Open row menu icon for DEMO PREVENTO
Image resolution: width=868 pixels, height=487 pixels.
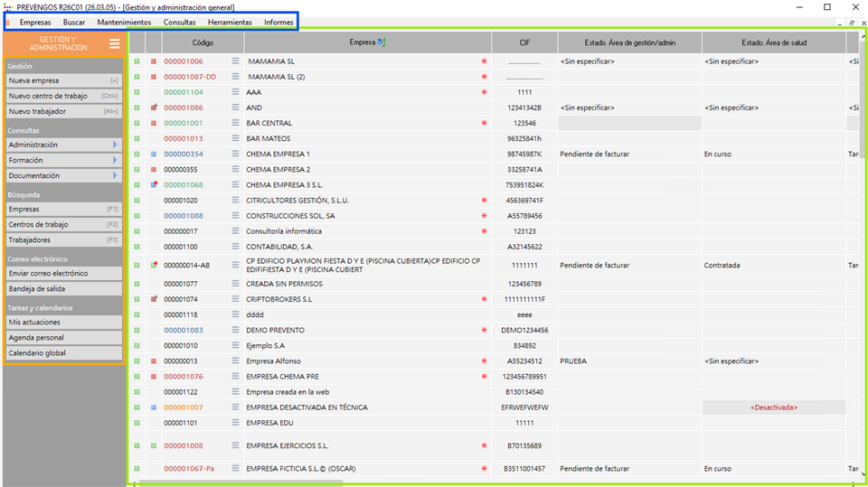tap(235, 331)
